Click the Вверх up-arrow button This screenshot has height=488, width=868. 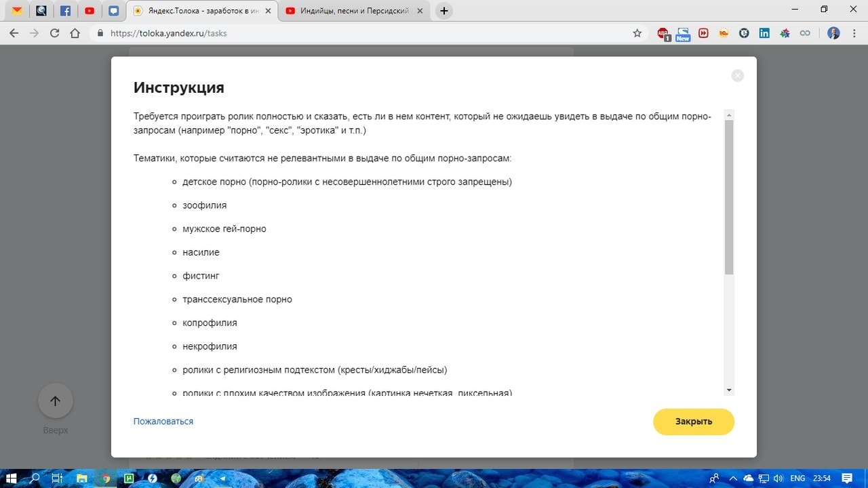point(56,401)
